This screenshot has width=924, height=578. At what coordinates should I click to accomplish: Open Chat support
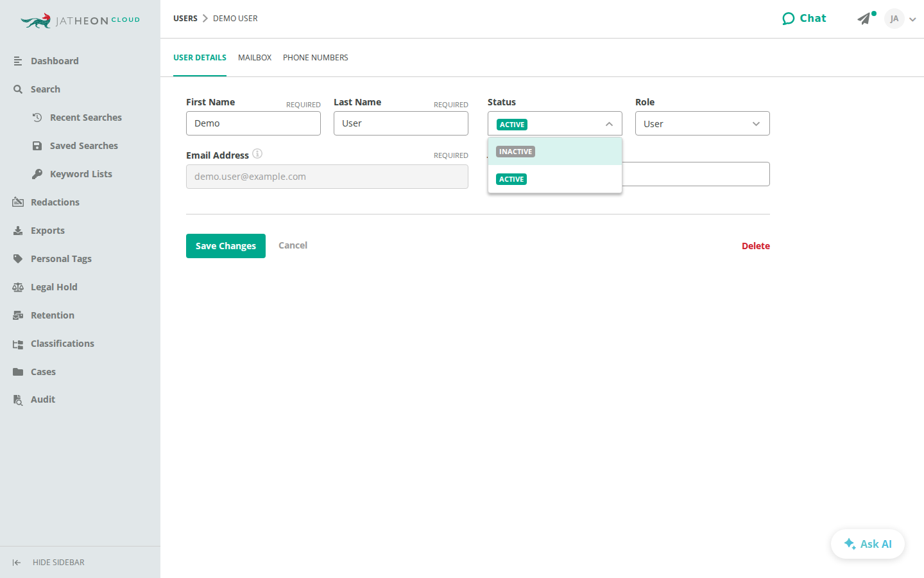pos(804,19)
